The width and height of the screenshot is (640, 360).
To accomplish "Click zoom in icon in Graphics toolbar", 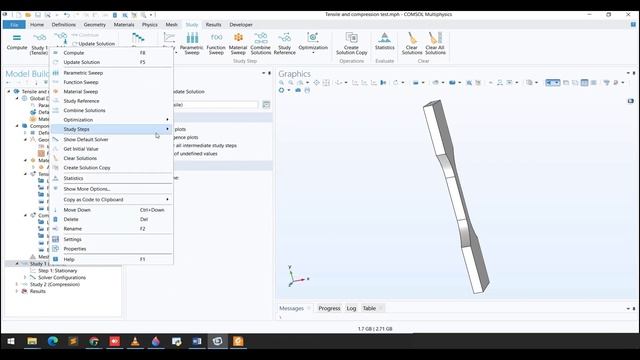I will [x=282, y=82].
